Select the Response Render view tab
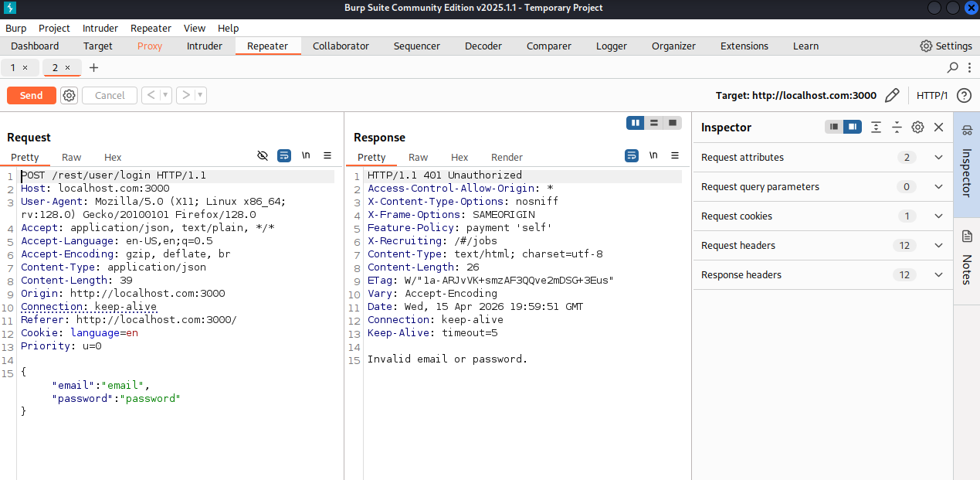The width and height of the screenshot is (980, 480). [x=507, y=157]
